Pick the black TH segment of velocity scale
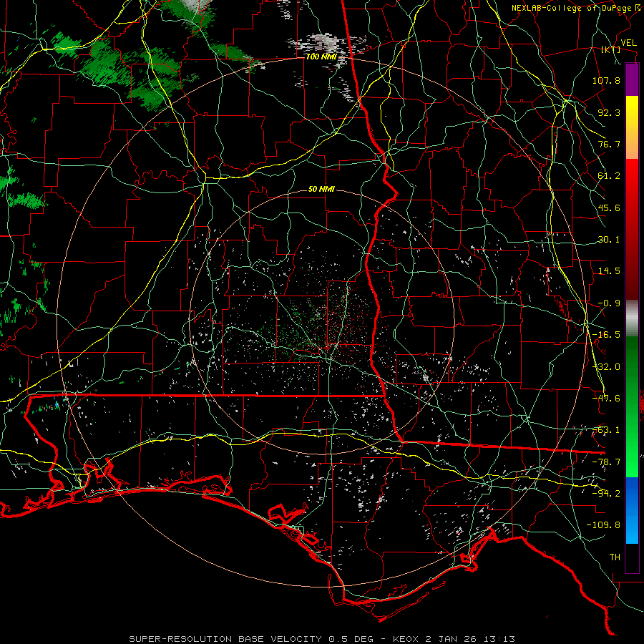Viewport: 644px width, 644px height. [x=632, y=557]
